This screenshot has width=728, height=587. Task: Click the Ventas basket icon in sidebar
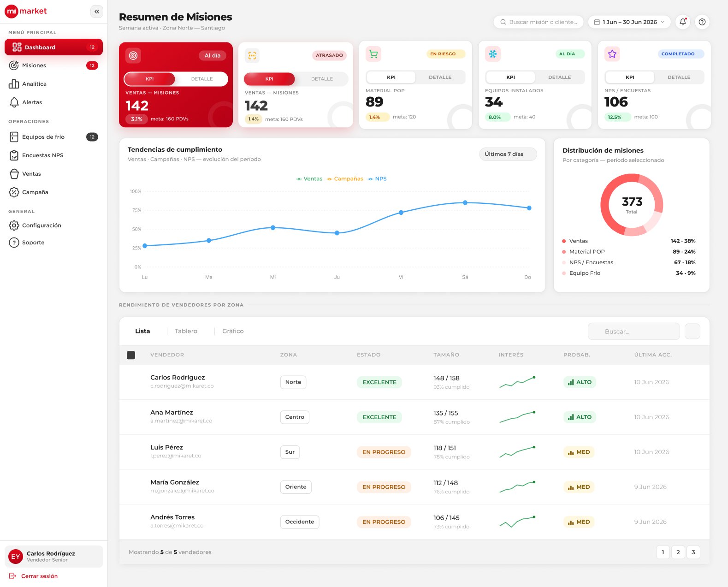[x=14, y=174]
